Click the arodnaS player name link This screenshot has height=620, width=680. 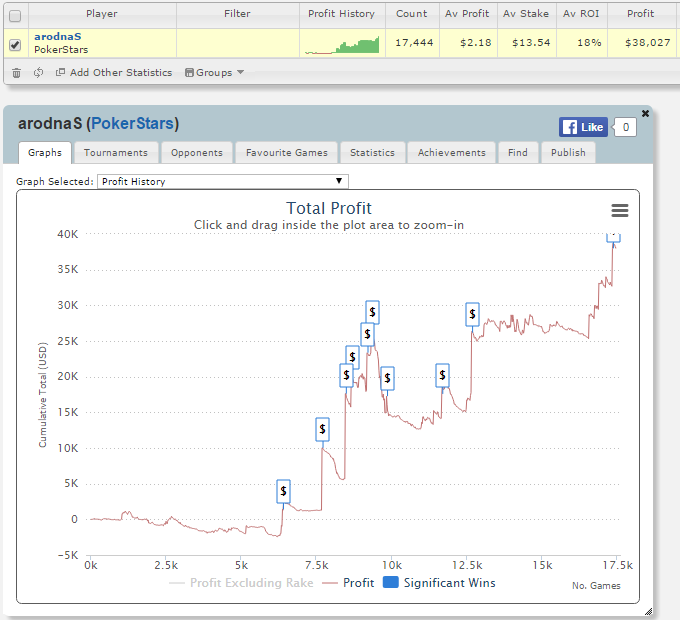[x=58, y=36]
